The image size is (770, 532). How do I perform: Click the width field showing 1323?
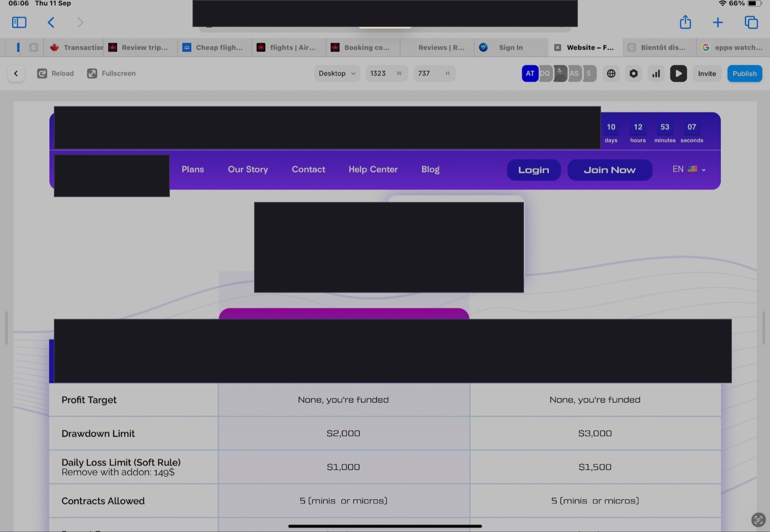tap(386, 74)
